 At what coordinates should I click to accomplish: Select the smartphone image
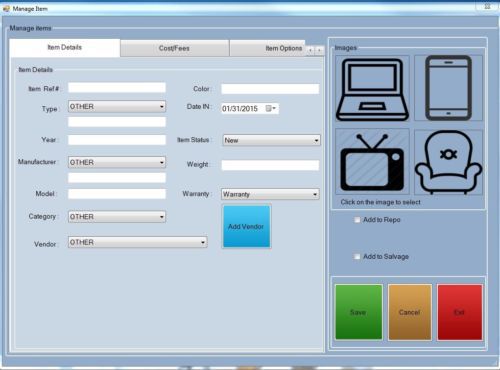tap(448, 88)
